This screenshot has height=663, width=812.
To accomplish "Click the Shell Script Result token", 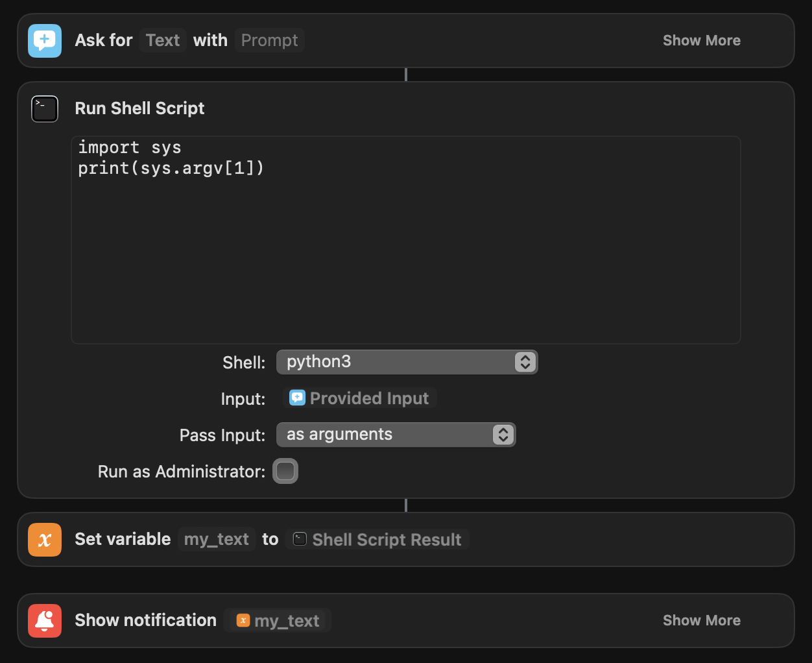I will tap(377, 539).
